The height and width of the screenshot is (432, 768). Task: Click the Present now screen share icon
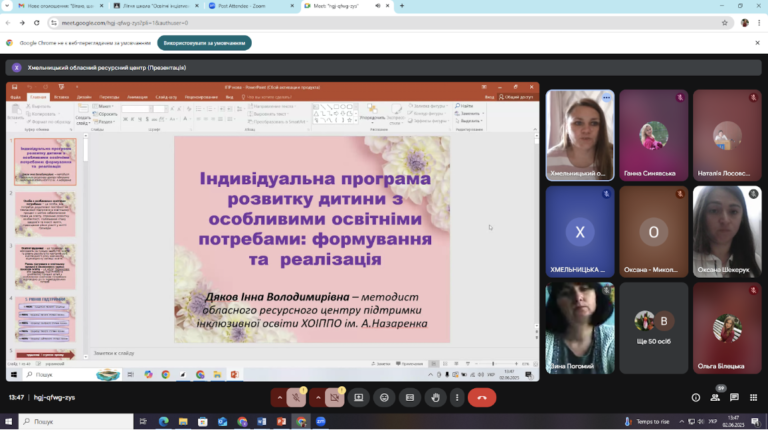[359, 398]
